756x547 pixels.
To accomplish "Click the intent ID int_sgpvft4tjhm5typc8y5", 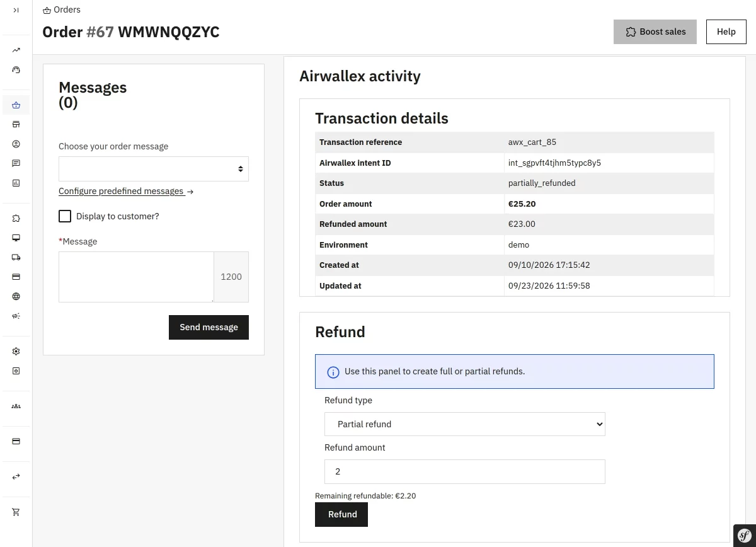I will 554,163.
